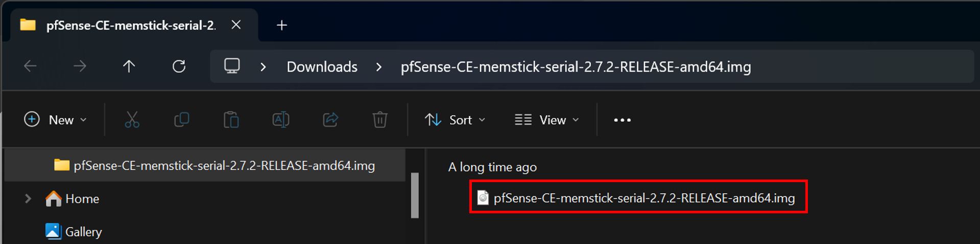Image resolution: width=980 pixels, height=244 pixels.
Task: Click the Paste clipboard icon
Action: (x=231, y=120)
